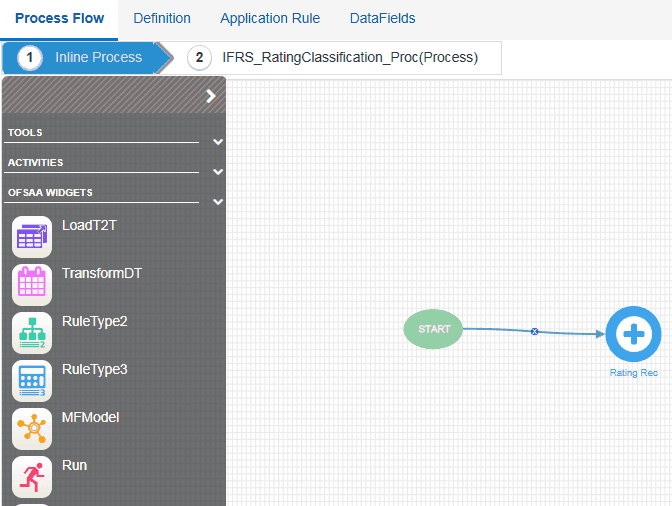Viewport: 672px width, 506px height.
Task: Click the ACTIVITIES section header
Action: click(35, 162)
